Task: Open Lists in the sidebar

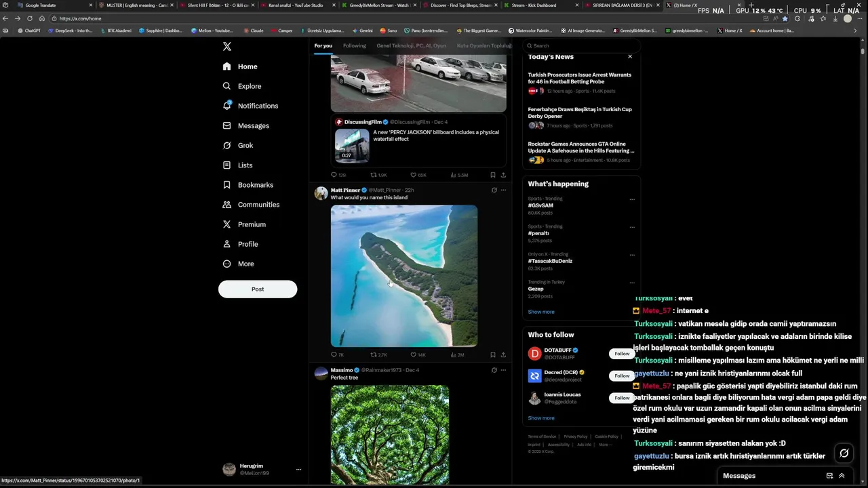Action: [x=237, y=165]
